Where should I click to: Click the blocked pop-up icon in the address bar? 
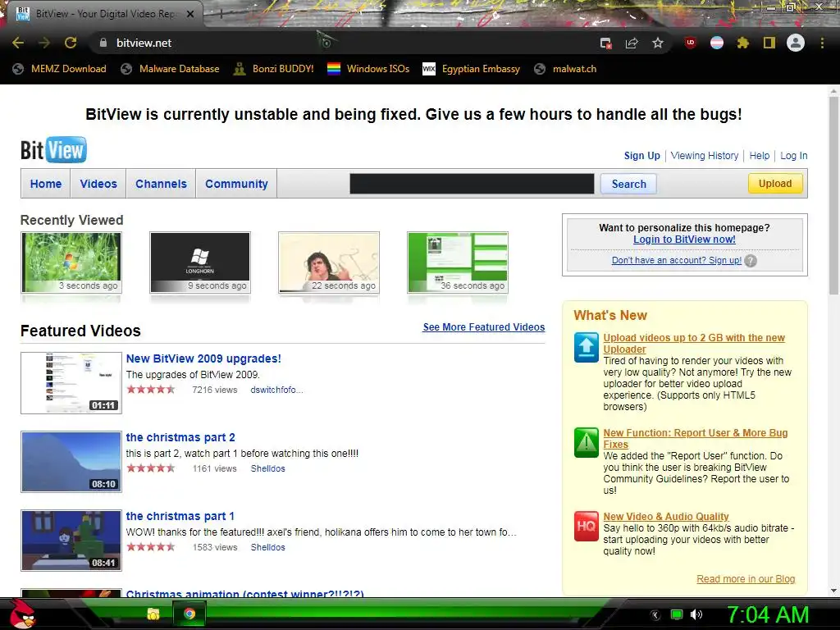606,43
